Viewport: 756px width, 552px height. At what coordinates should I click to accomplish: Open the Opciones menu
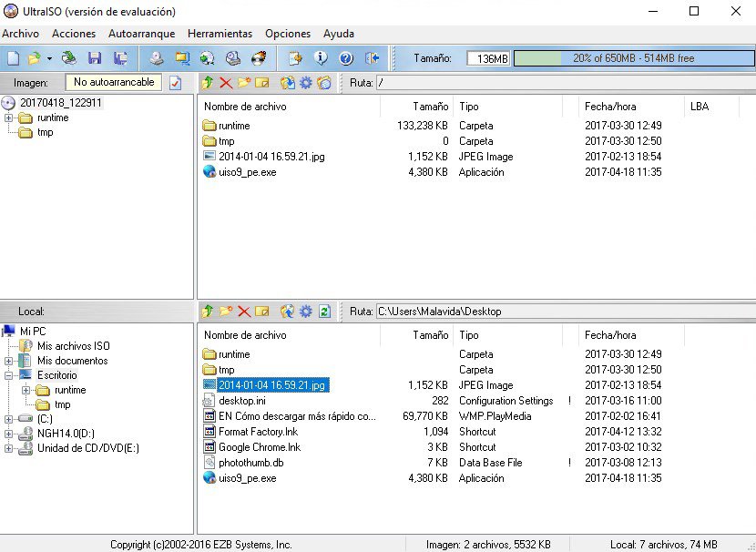click(x=288, y=34)
